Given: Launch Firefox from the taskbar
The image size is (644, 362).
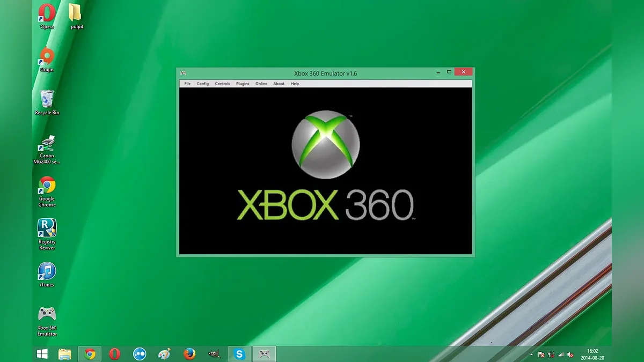Looking at the screenshot, I should click(x=189, y=354).
